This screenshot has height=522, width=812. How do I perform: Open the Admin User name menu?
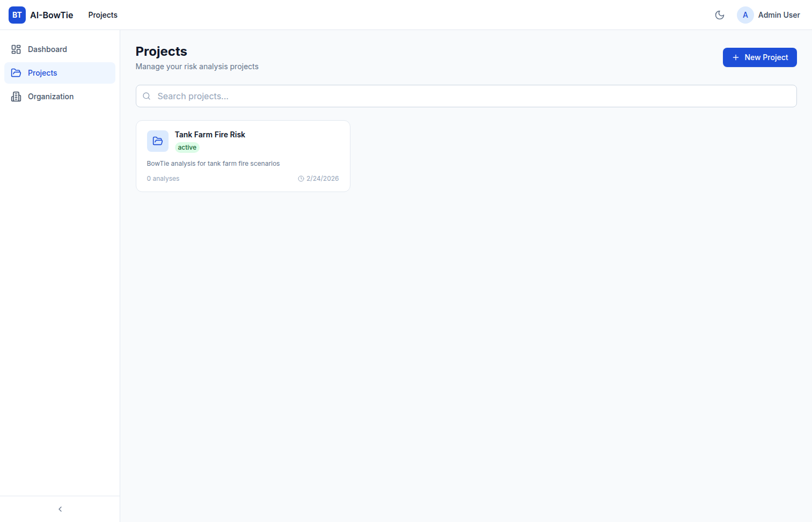pos(779,15)
